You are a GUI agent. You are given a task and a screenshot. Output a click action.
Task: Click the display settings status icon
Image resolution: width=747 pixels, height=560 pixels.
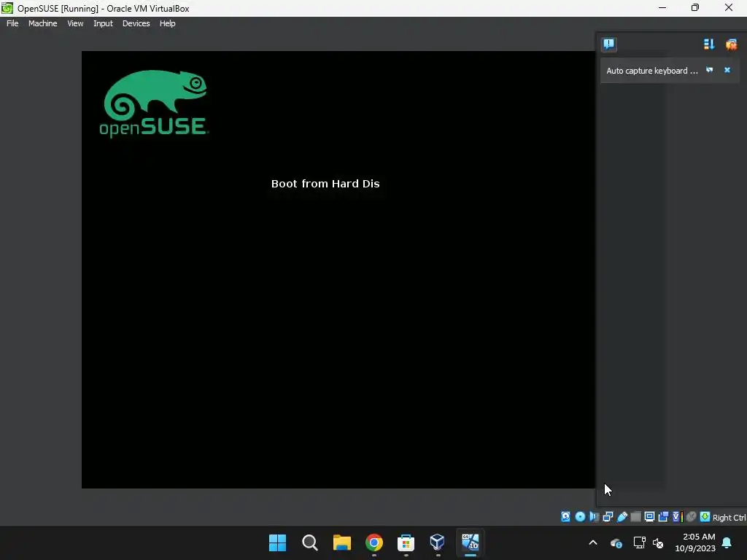click(649, 517)
